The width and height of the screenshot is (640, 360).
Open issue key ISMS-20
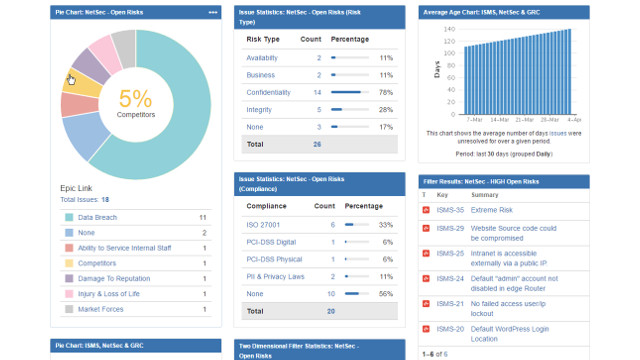[x=450, y=329]
